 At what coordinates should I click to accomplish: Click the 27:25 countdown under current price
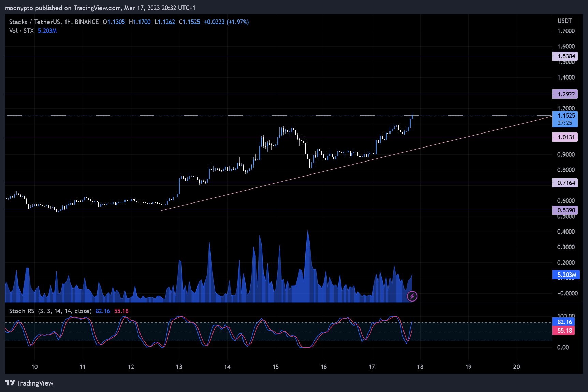pos(565,123)
